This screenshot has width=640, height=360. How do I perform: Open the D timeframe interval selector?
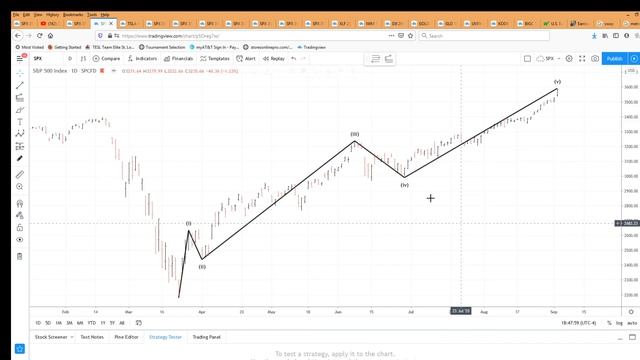[70, 59]
